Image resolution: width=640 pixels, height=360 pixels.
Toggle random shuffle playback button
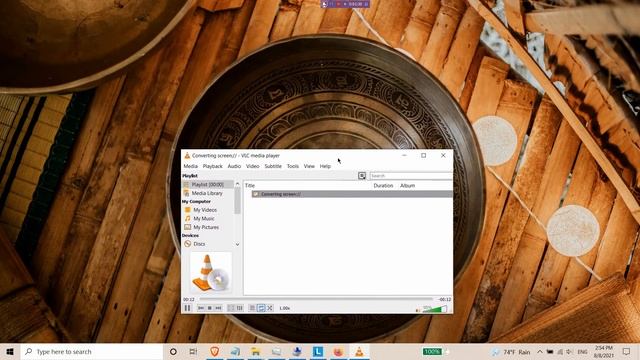(270, 308)
